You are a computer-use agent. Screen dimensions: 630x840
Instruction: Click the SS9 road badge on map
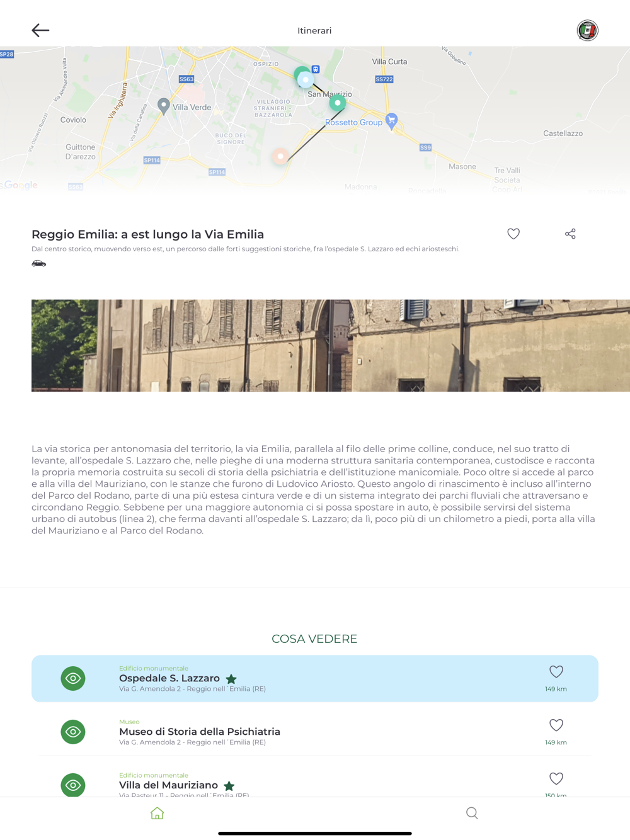click(426, 147)
